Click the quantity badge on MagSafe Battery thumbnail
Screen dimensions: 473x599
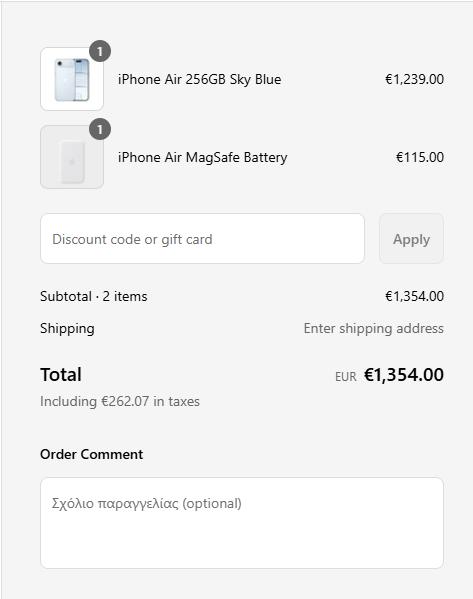pos(100,129)
